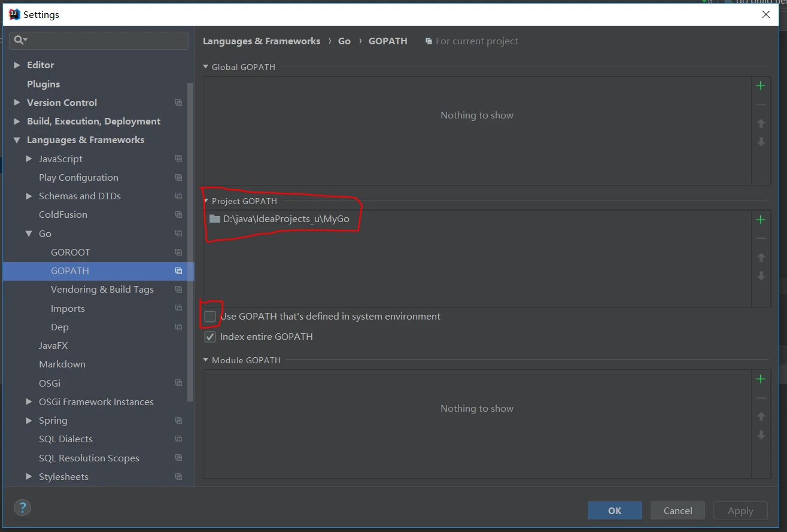Close the Settings dialog
The height and width of the screenshot is (532, 787).
[766, 15]
